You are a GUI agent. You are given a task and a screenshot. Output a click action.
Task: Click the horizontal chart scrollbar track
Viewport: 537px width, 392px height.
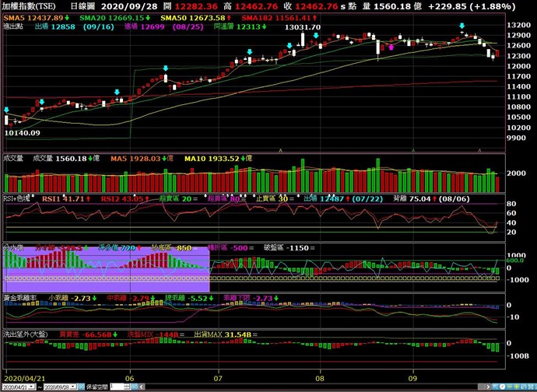pos(311,387)
